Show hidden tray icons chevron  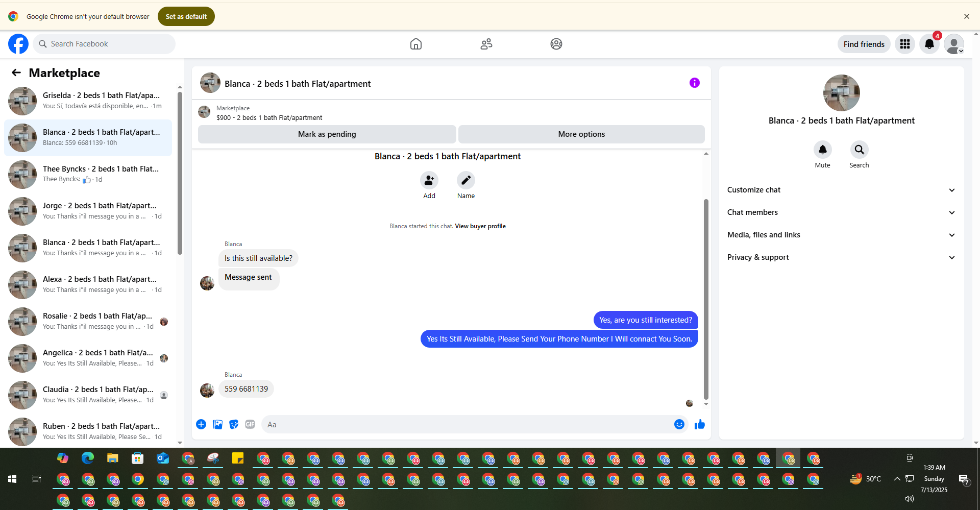[x=897, y=479]
